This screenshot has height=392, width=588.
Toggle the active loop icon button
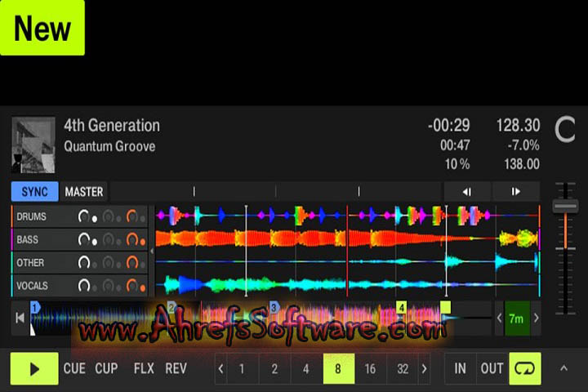(524, 368)
